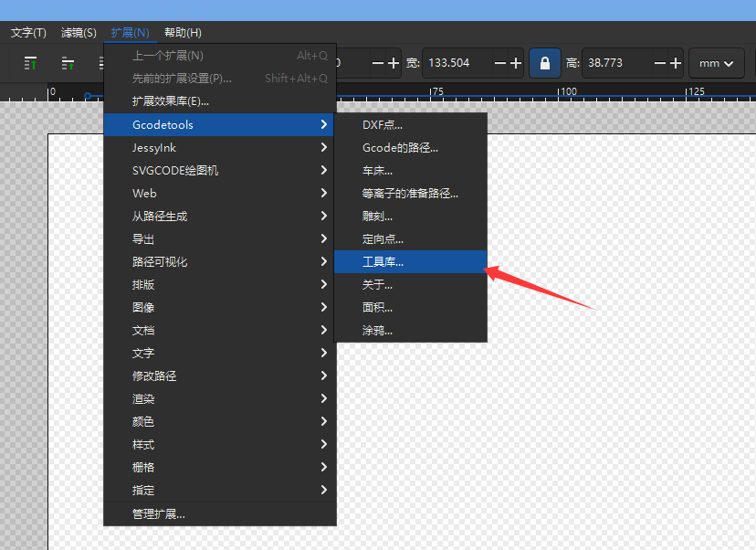Click the raise selection one step icon
Viewport: 756px width, 550px height.
tap(68, 63)
